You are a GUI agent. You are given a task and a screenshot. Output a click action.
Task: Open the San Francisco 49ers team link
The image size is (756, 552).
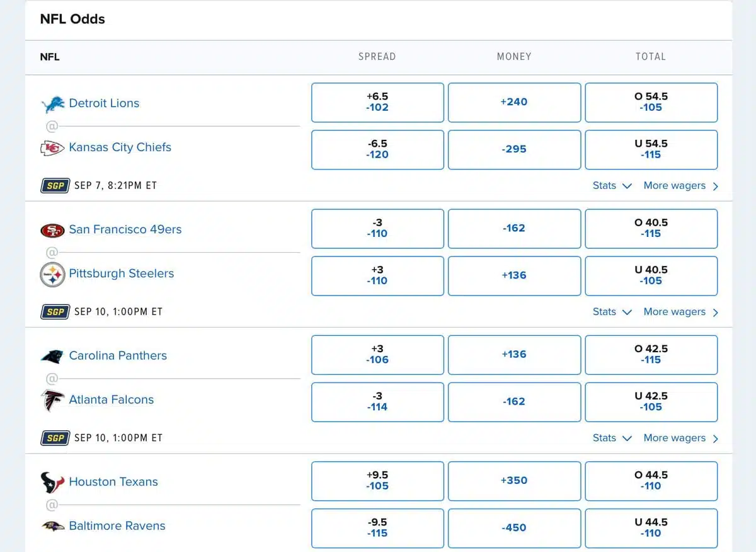(x=125, y=229)
